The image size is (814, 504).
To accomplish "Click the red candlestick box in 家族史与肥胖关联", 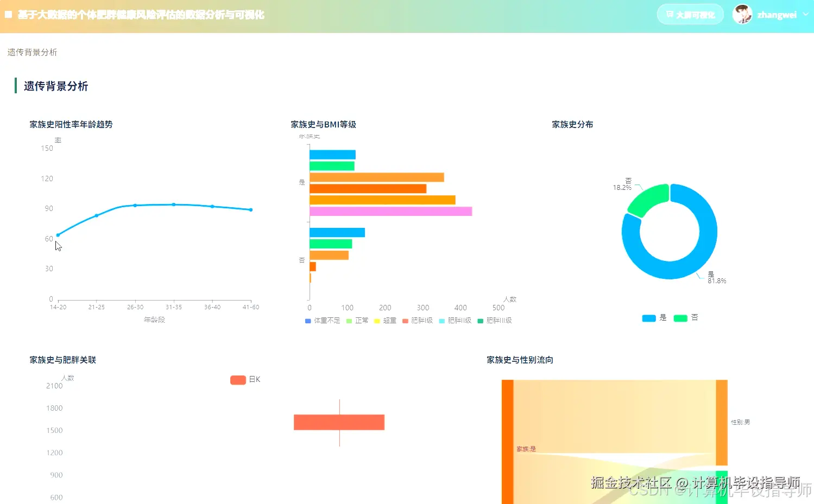I will coord(339,422).
